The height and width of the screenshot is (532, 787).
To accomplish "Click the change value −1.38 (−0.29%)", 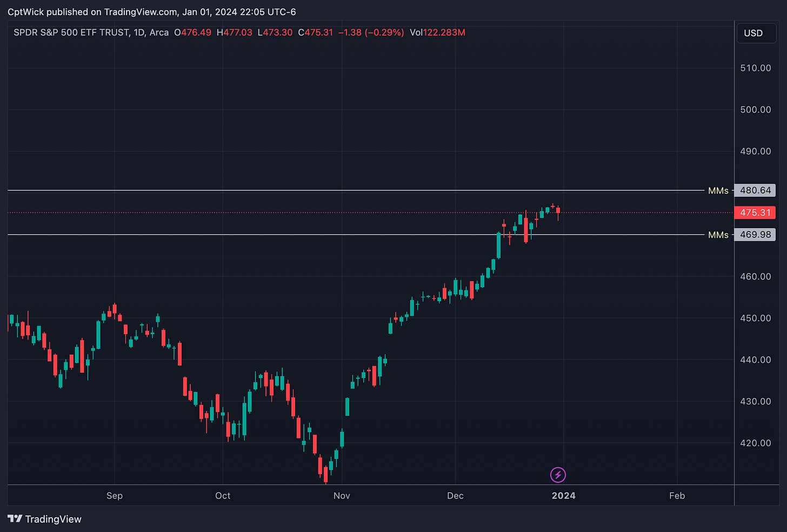I will pyautogui.click(x=371, y=32).
